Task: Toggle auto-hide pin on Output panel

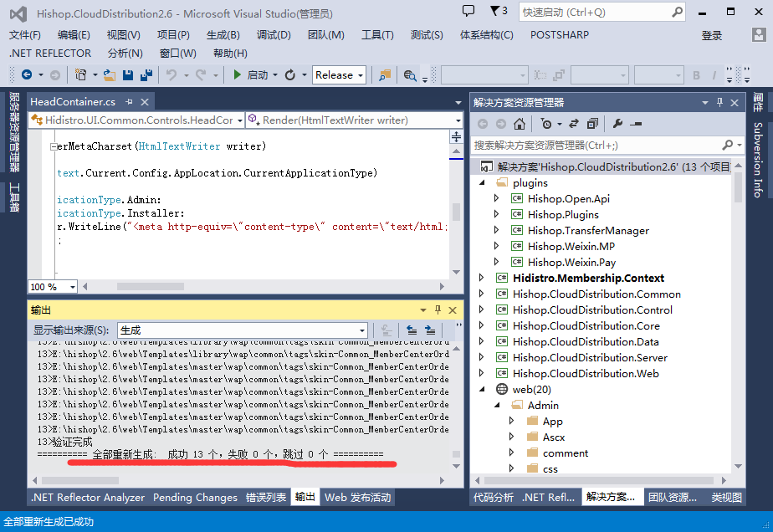Action: pos(438,309)
